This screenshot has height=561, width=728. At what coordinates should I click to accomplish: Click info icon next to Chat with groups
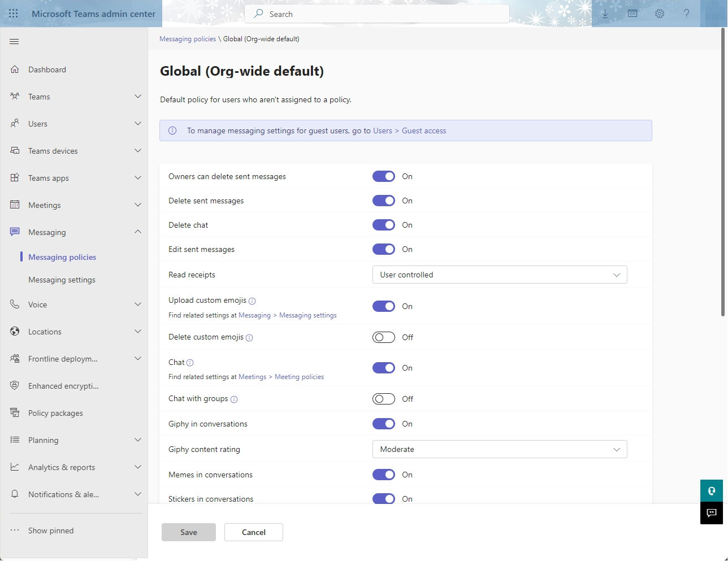[x=234, y=399]
